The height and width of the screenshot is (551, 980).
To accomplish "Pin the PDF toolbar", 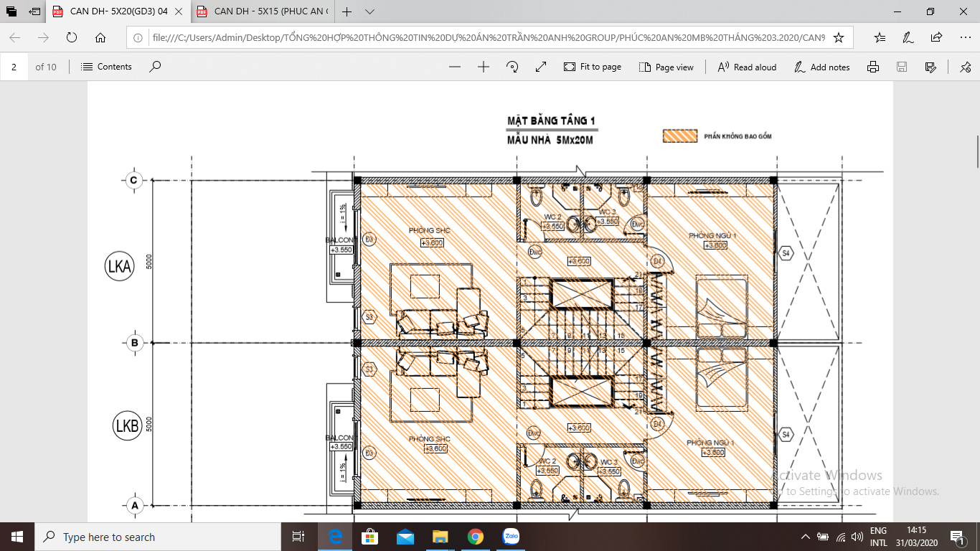I will tap(965, 67).
